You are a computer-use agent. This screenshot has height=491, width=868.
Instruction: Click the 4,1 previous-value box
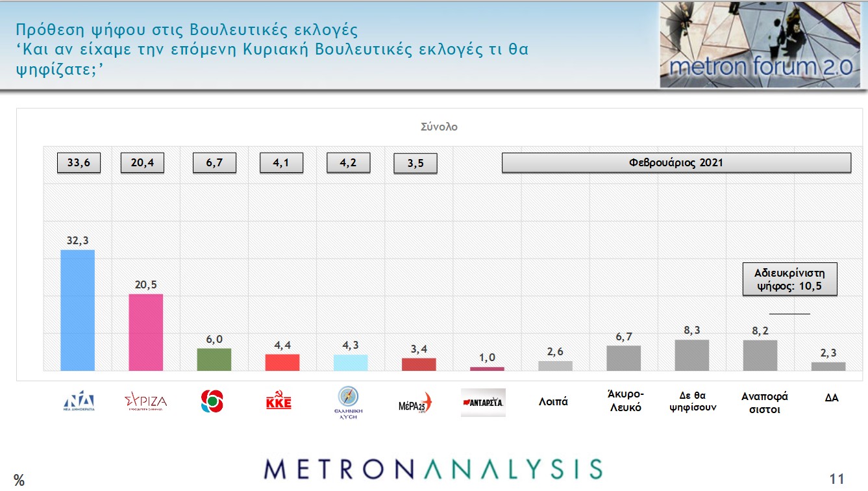pos(281,163)
